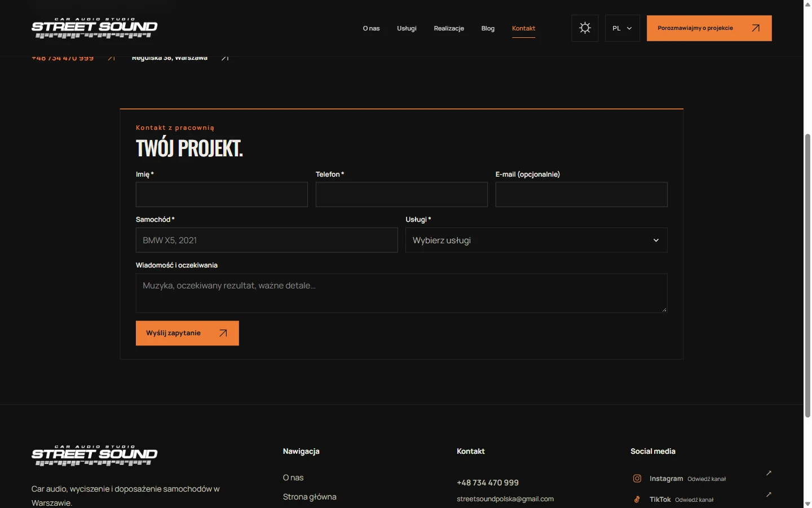The width and height of the screenshot is (812, 508).
Task: Click the 'TWÓJ PROJEKT.' heading text
Action: click(x=189, y=148)
